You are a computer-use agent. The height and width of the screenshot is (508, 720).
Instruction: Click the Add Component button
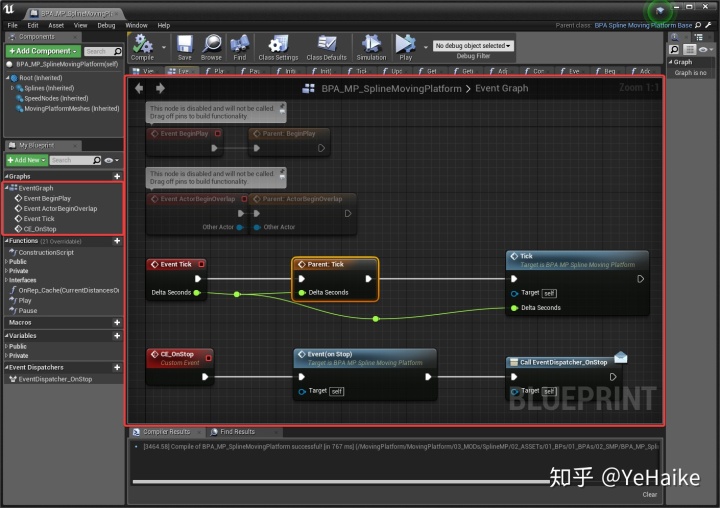(43, 51)
